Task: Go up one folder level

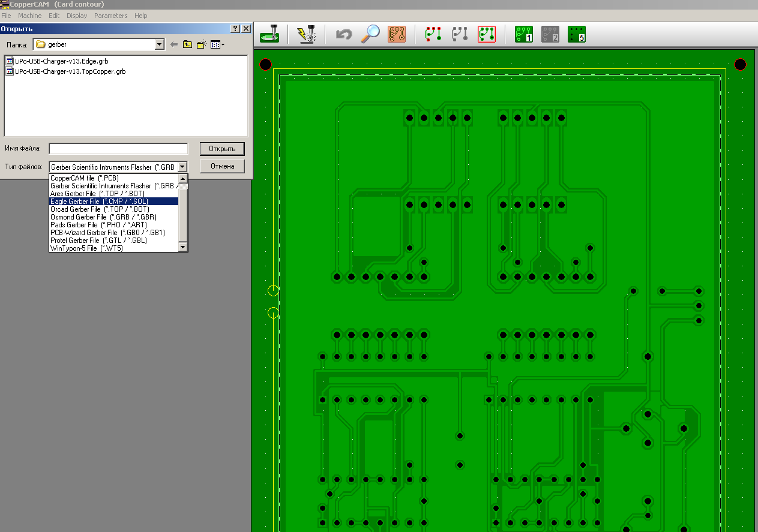Action: pos(188,44)
